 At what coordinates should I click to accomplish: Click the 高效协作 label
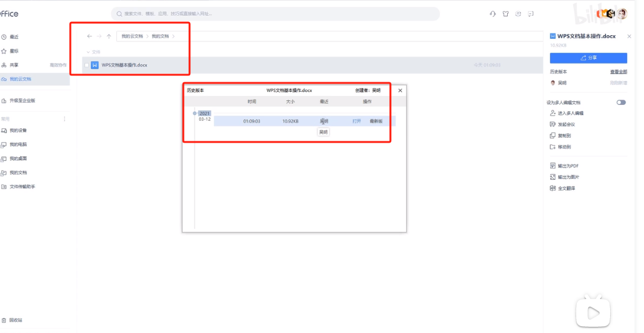[58, 65]
